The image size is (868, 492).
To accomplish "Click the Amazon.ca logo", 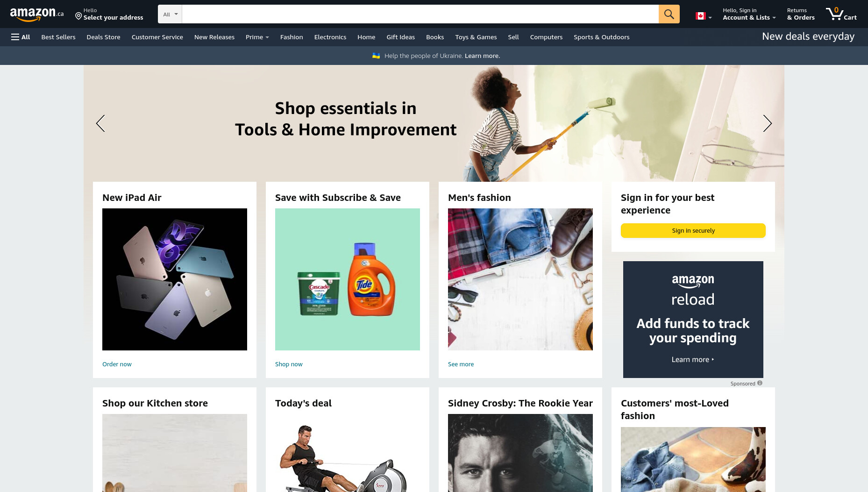I will click(x=37, y=14).
